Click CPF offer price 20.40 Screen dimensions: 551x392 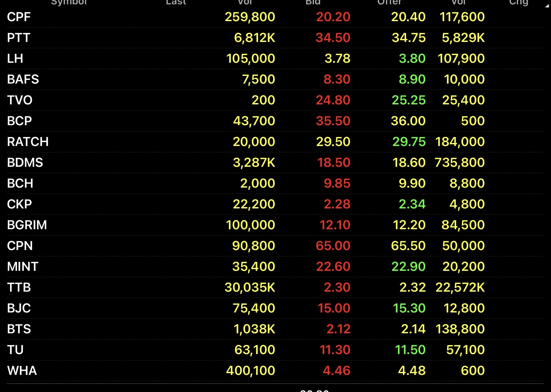409,17
